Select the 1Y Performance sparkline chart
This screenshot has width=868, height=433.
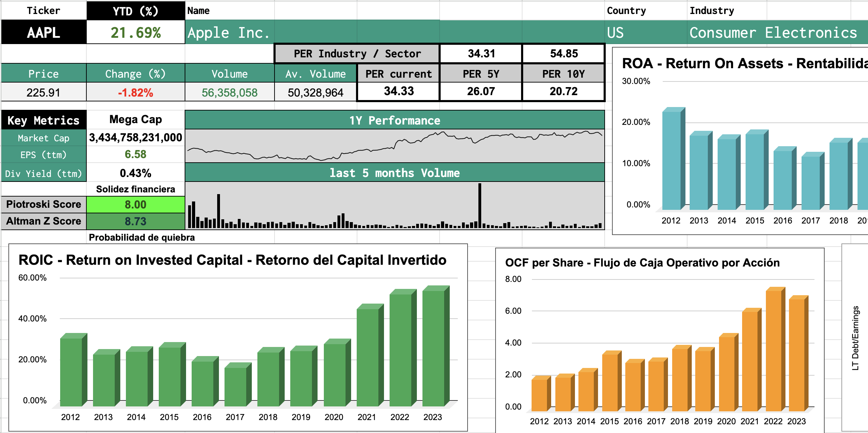click(x=395, y=146)
